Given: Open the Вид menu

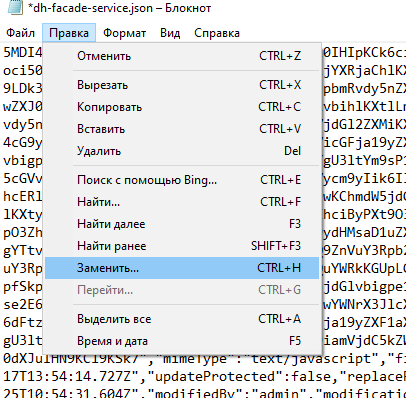Looking at the screenshot, I should pyautogui.click(x=170, y=33).
